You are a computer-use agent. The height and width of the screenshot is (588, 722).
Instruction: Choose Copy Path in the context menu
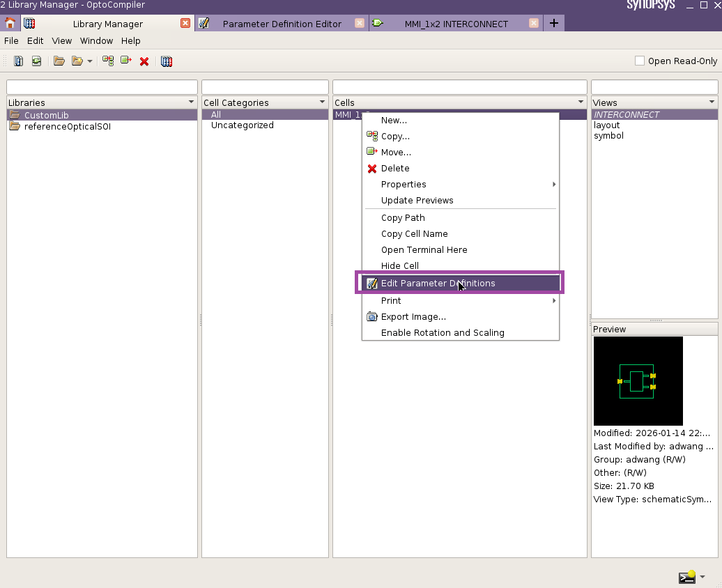coord(461,218)
